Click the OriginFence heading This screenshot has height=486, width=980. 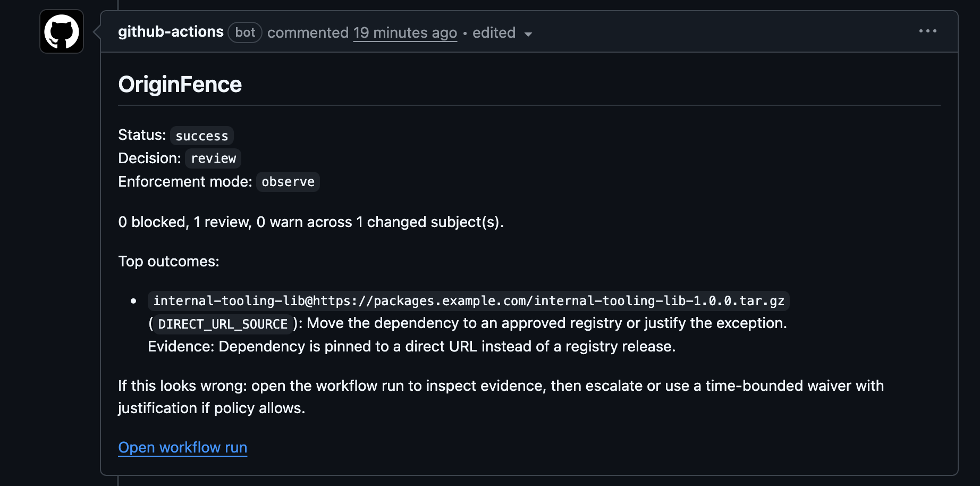[x=180, y=84]
